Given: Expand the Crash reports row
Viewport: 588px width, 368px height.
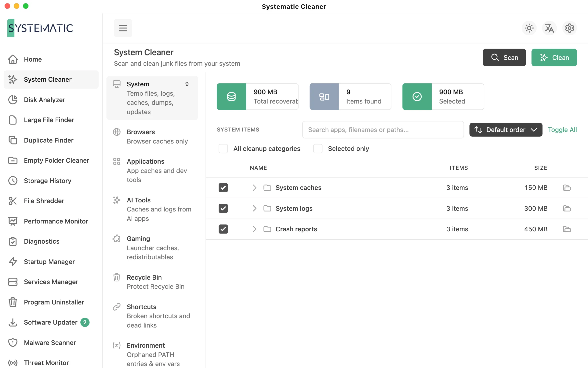Looking at the screenshot, I should (x=255, y=229).
